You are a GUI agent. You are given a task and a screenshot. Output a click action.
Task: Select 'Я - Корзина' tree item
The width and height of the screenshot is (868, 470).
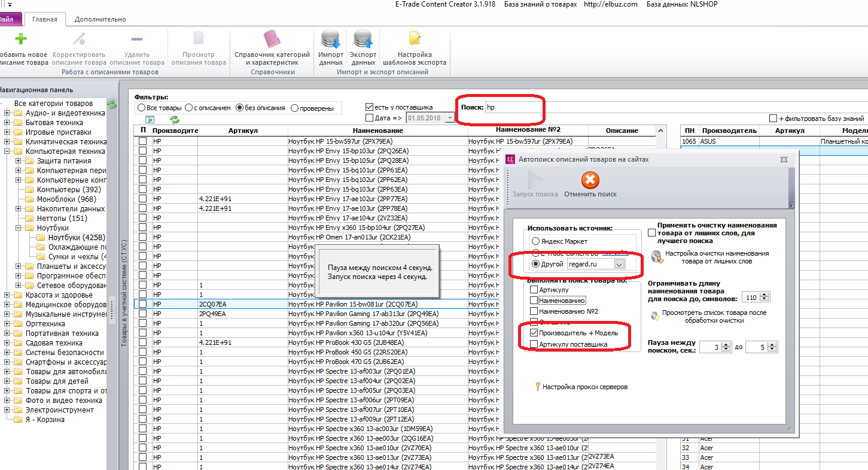tap(45, 420)
